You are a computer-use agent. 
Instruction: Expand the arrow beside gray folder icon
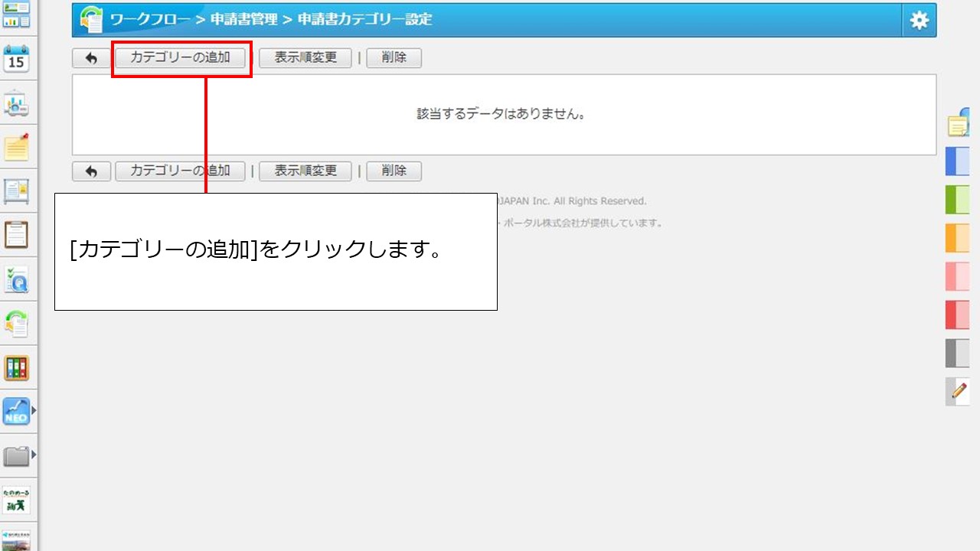click(34, 456)
